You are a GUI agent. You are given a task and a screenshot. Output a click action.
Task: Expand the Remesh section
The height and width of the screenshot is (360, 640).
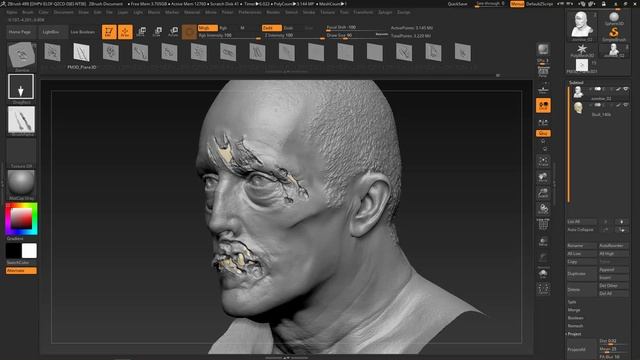[575, 326]
